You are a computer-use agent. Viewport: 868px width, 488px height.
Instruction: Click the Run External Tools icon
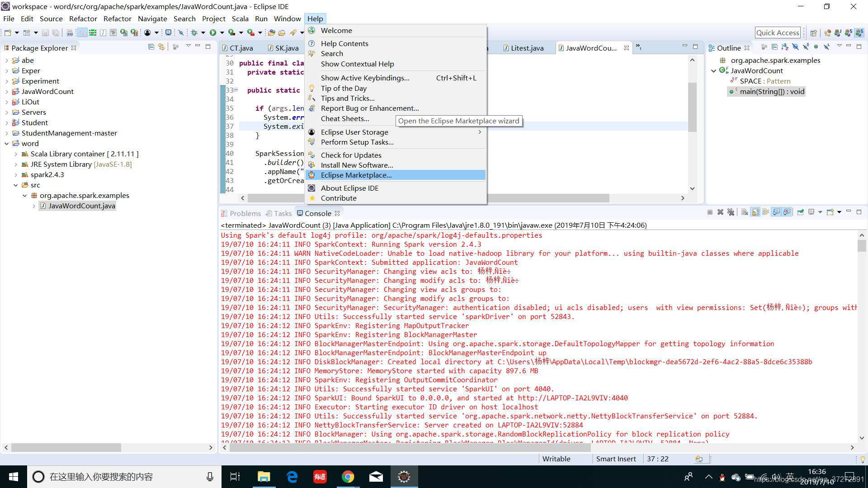pyautogui.click(x=250, y=33)
